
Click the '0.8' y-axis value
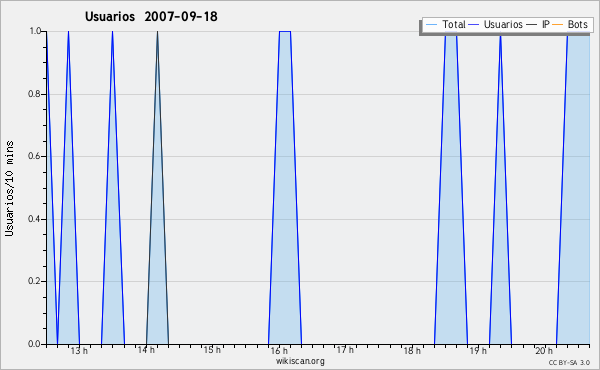coord(35,94)
